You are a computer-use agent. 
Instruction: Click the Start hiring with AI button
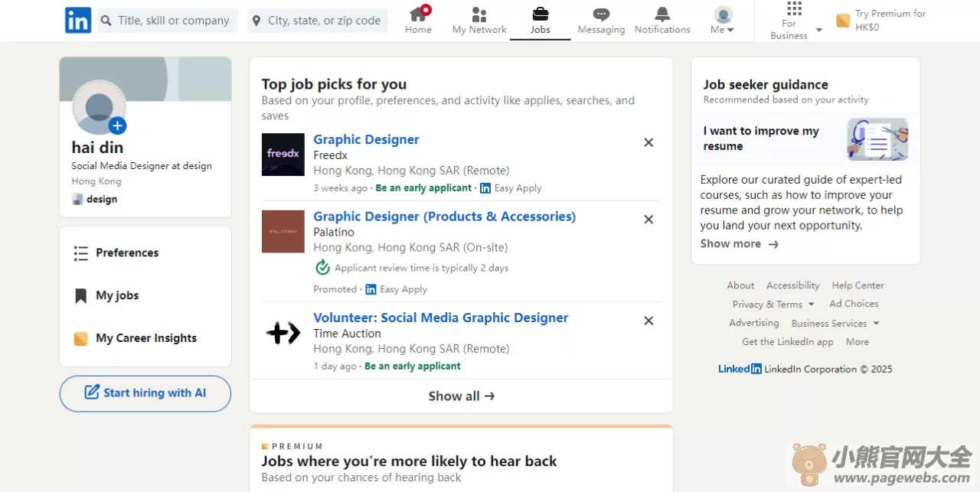click(145, 393)
